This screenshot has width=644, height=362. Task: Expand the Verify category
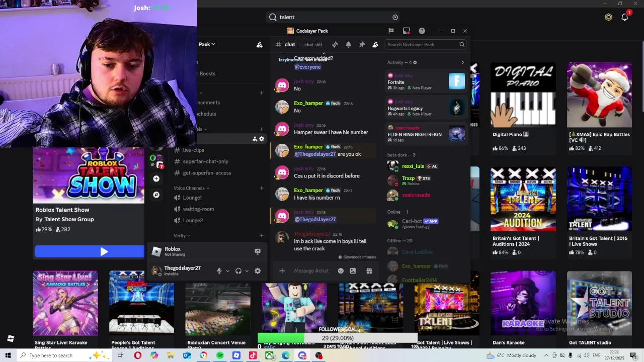point(182,235)
